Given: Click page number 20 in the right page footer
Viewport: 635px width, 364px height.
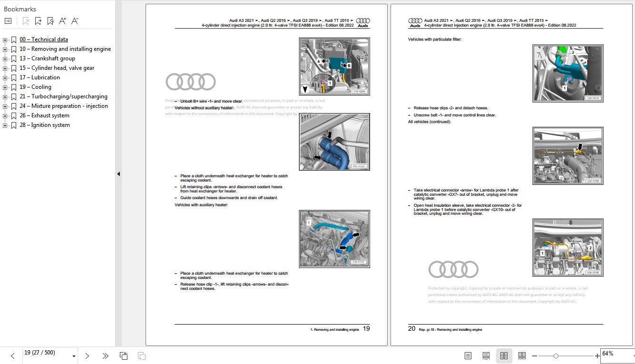Looking at the screenshot, I should (x=411, y=328).
